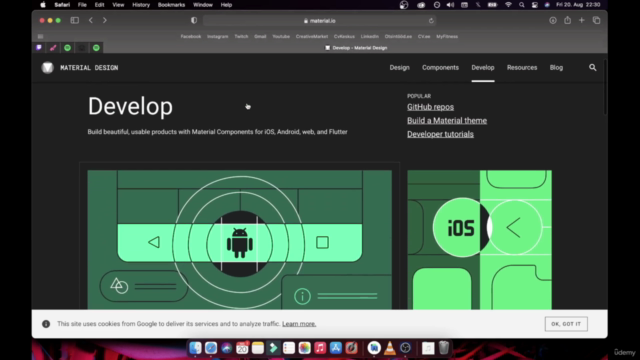Open OBS icon in the Dock
The width and height of the screenshot is (640, 360).
(405, 348)
